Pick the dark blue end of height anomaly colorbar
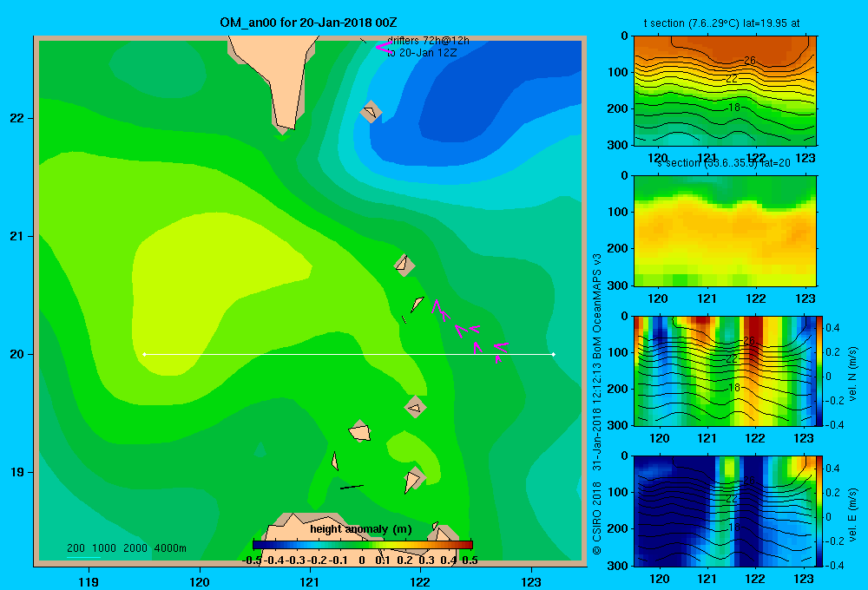Screen dimensions: 868x590 [258, 545]
